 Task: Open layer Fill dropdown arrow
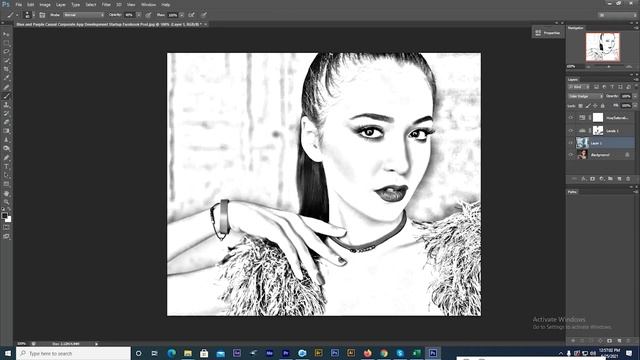pos(635,106)
